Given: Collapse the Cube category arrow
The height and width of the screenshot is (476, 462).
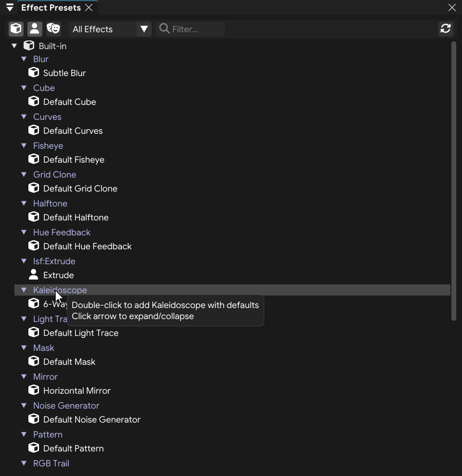Looking at the screenshot, I should 24,88.
